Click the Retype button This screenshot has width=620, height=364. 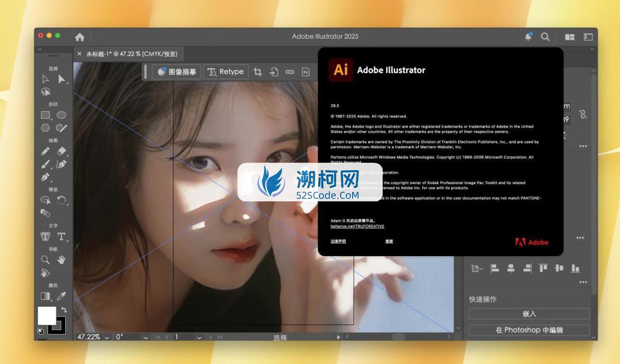(x=226, y=72)
